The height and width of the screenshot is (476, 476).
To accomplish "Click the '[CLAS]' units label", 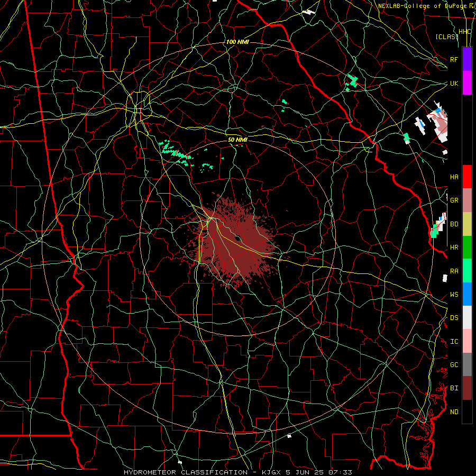I will [x=447, y=36].
